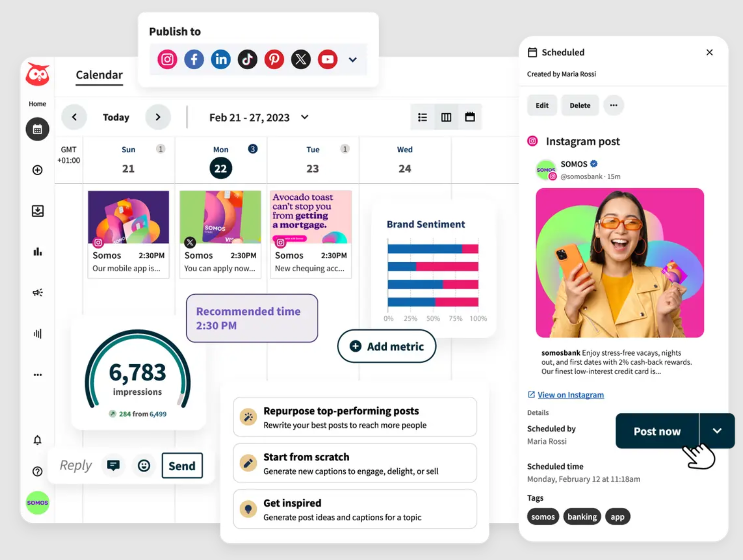Click the notifications bell icon
The image size is (743, 560).
(37, 439)
